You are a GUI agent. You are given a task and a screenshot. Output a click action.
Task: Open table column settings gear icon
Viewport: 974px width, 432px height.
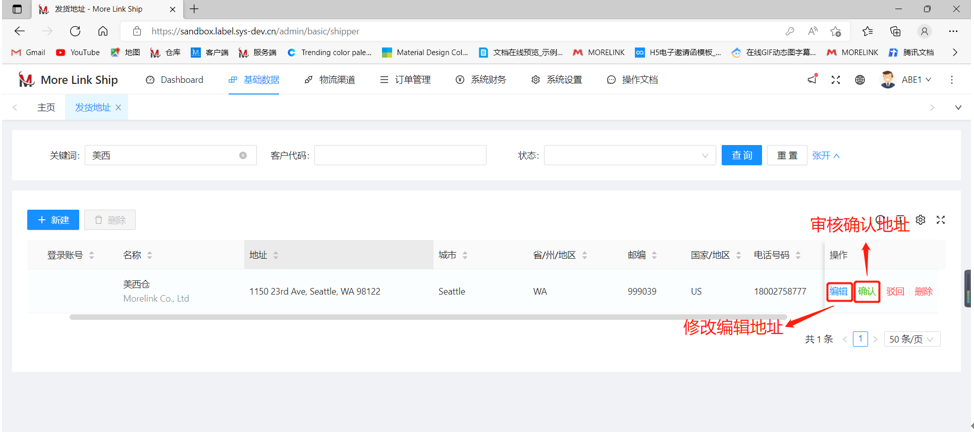(x=921, y=220)
